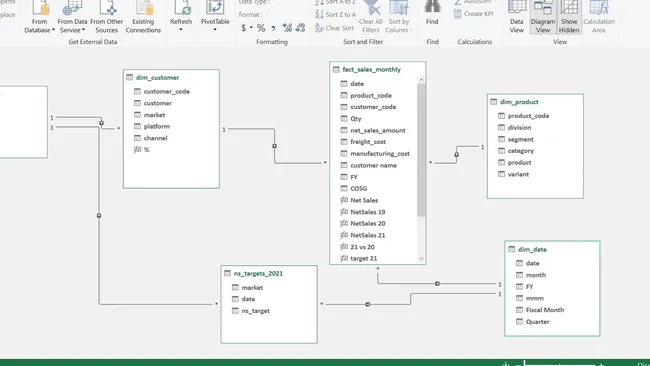Open the Format dropdown
Image resolution: width=650 pixels, height=366 pixels.
point(253,15)
